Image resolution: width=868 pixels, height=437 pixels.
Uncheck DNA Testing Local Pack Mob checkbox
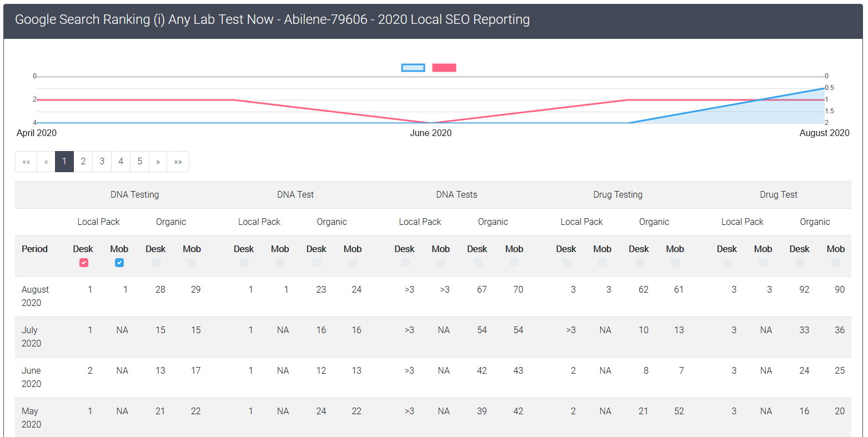pos(119,263)
